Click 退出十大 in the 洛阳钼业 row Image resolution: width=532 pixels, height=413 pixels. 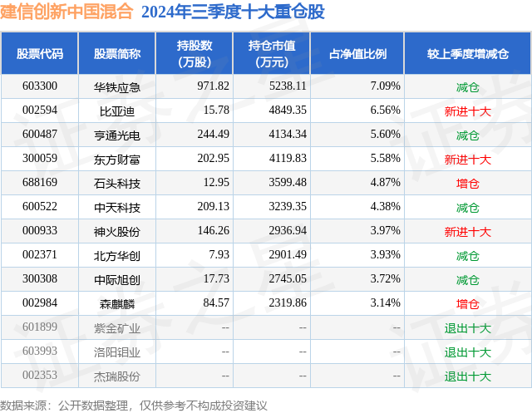(468, 352)
